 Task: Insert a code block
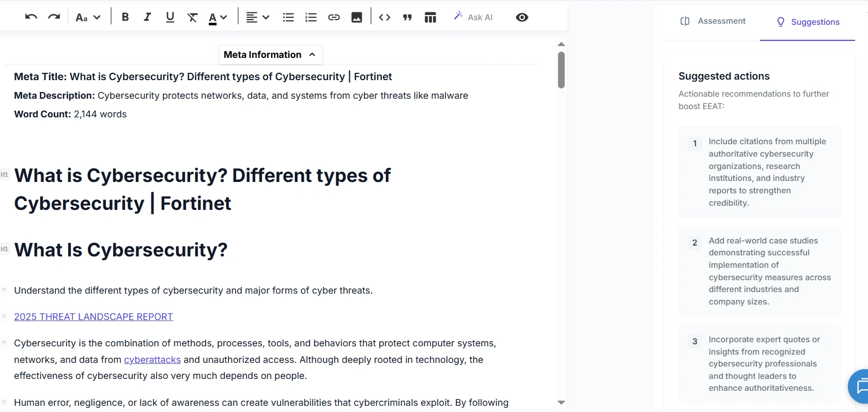click(x=384, y=18)
